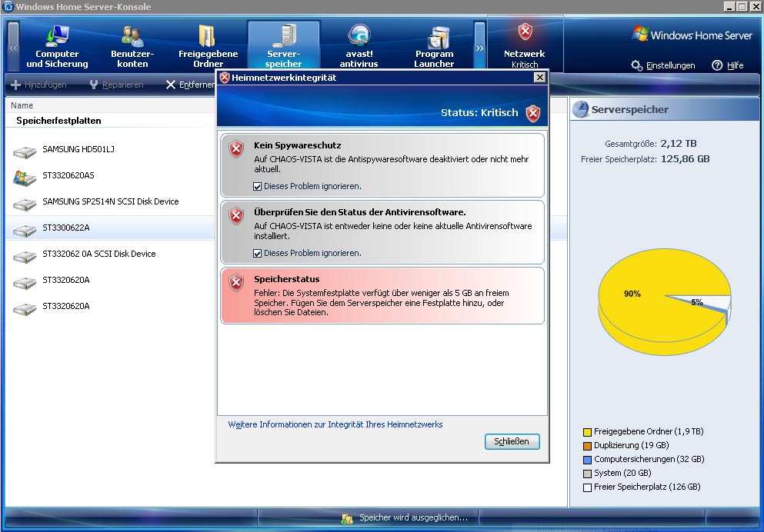
Task: Click drive icon beside ST3300622A
Action: (25, 231)
